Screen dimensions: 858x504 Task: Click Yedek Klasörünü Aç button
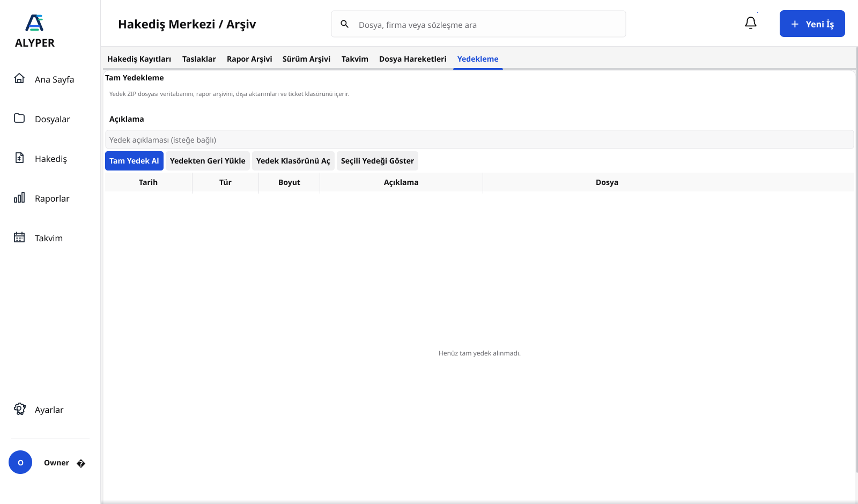click(x=293, y=161)
